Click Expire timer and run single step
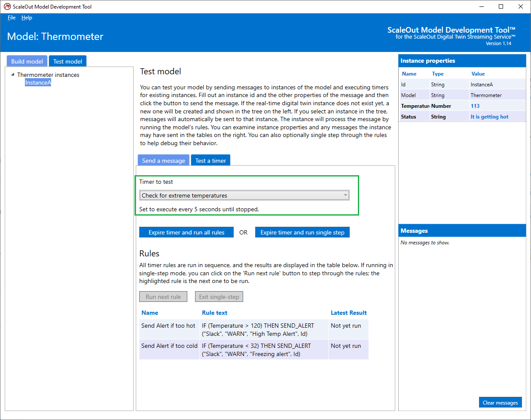Viewport: 531px width, 420px height. [302, 232]
